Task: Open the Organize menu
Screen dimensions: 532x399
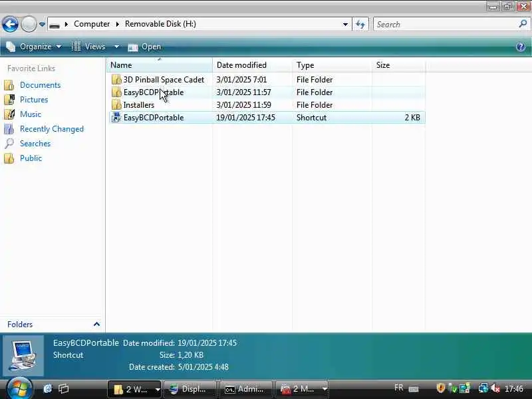Action: pyautogui.click(x=35, y=47)
